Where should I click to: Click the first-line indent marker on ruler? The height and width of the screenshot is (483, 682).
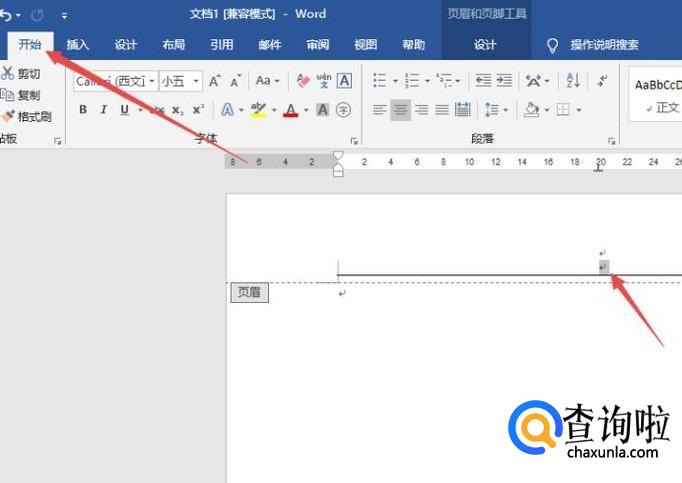(338, 156)
